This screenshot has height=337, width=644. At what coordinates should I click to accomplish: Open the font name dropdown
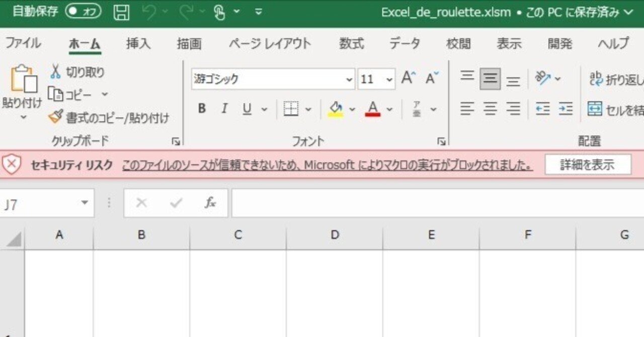pyautogui.click(x=350, y=79)
